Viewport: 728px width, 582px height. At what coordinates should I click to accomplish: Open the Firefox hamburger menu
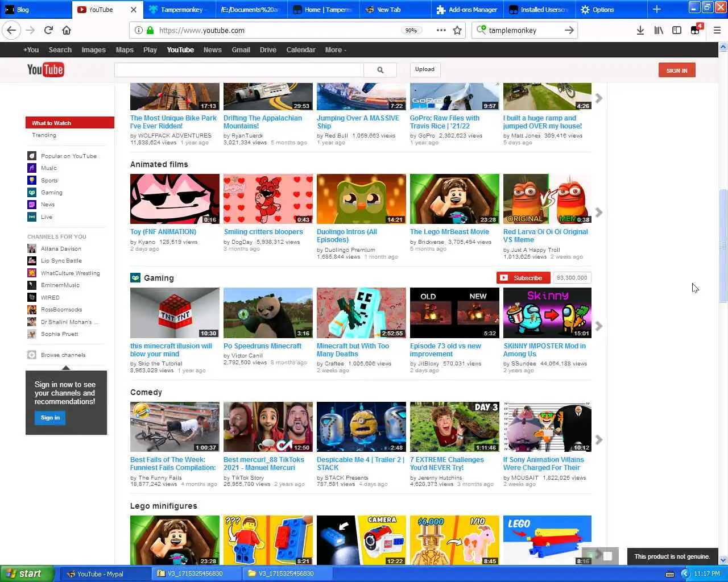717,30
